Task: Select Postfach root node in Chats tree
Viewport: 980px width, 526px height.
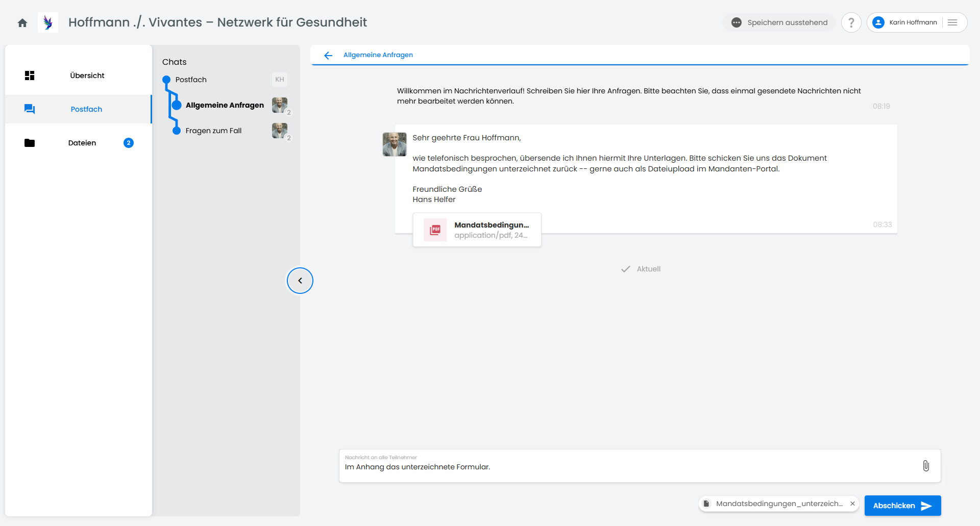Action: pyautogui.click(x=191, y=80)
